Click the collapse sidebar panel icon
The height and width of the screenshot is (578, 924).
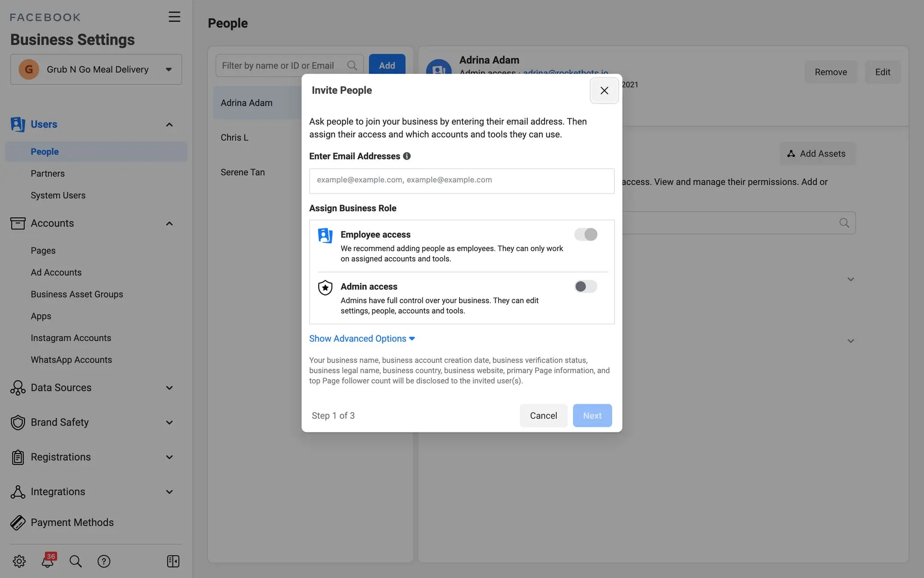(x=173, y=561)
